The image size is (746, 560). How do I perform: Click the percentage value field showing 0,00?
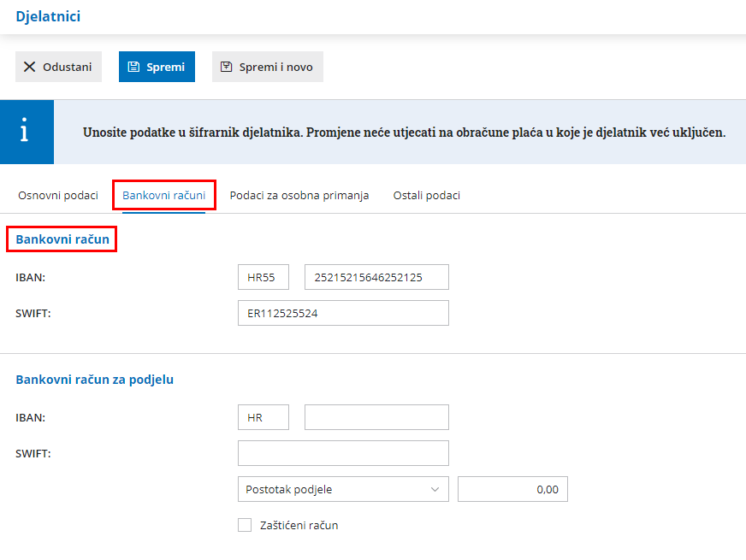click(512, 489)
